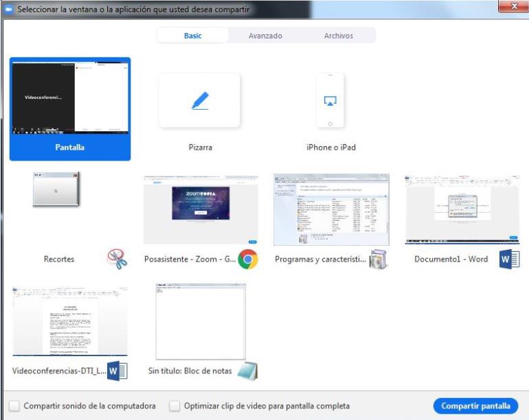The width and height of the screenshot is (529, 420).
Task: Select the Pizarra whiteboard pencil icon
Action: tap(199, 101)
